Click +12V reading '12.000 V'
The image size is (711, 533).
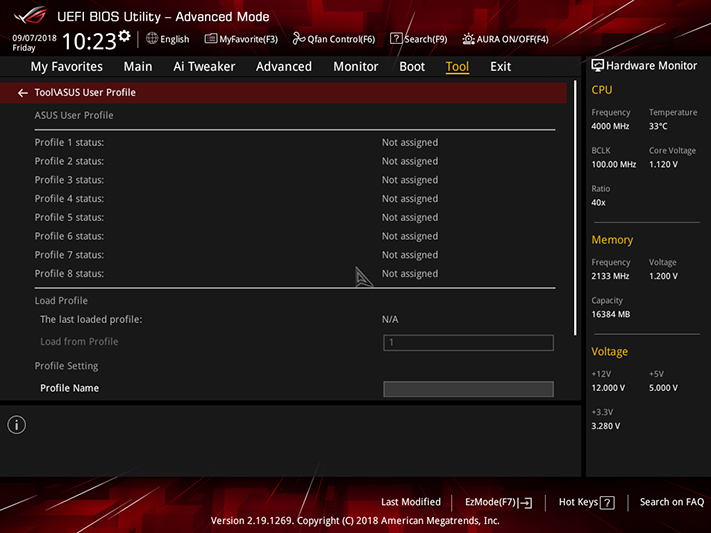click(x=608, y=388)
